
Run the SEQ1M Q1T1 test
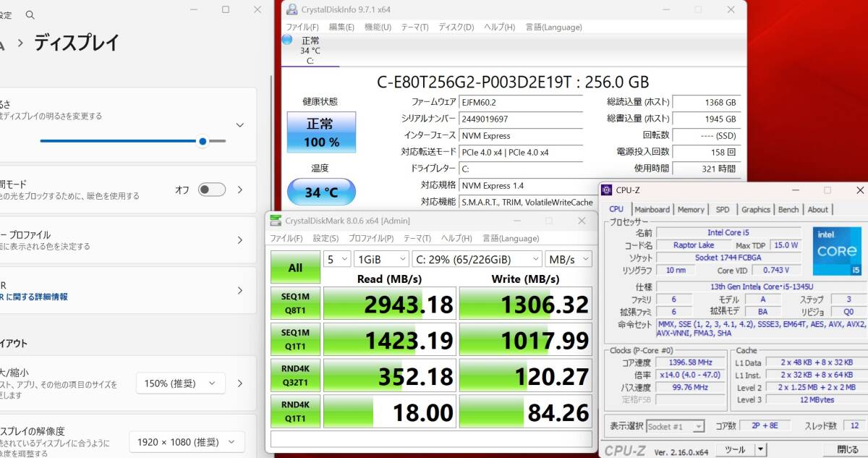click(x=296, y=339)
